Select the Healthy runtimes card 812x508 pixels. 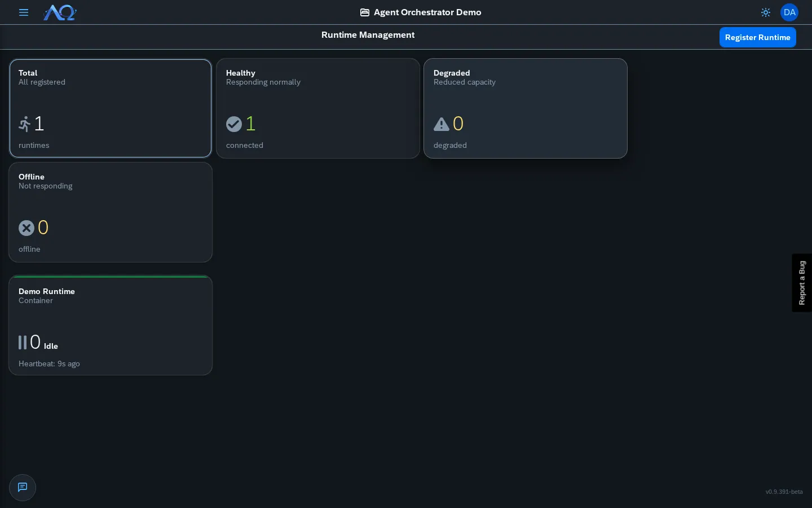point(318,108)
